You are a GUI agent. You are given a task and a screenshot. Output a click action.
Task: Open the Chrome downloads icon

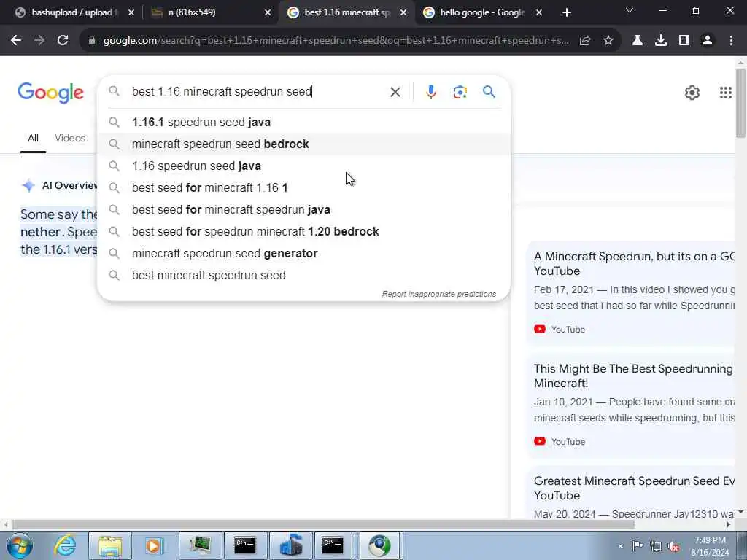pos(661,41)
